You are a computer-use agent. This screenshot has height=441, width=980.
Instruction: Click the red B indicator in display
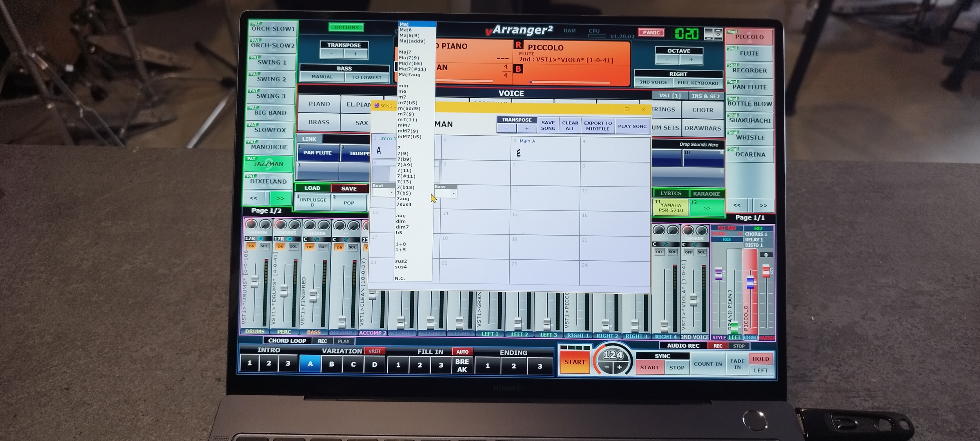[x=518, y=69]
